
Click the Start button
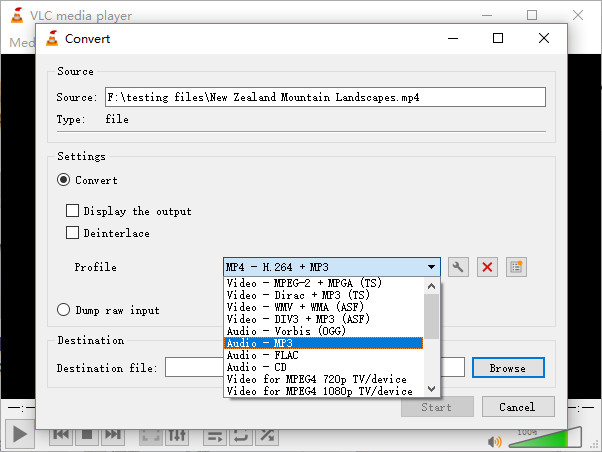(x=437, y=407)
